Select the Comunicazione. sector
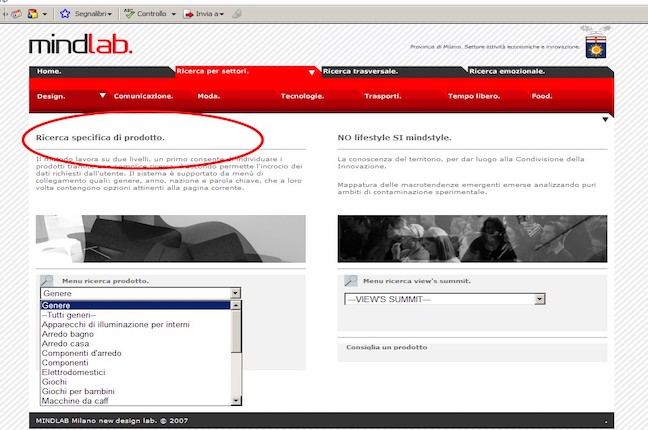This screenshot has width=648, height=430. point(143,96)
